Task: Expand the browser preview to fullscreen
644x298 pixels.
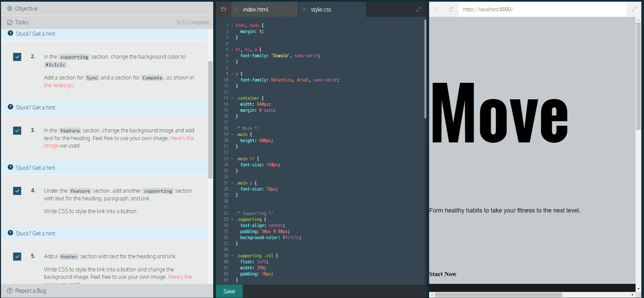Action: click(x=634, y=9)
